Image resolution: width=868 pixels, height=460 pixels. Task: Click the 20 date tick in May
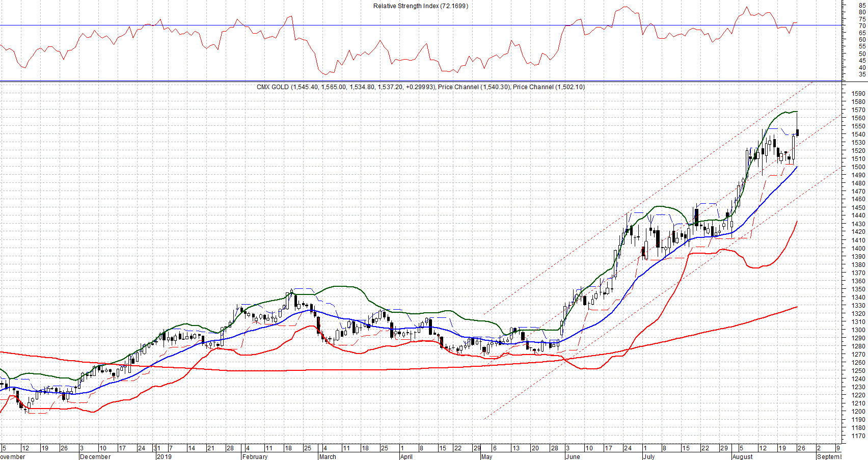coord(535,448)
